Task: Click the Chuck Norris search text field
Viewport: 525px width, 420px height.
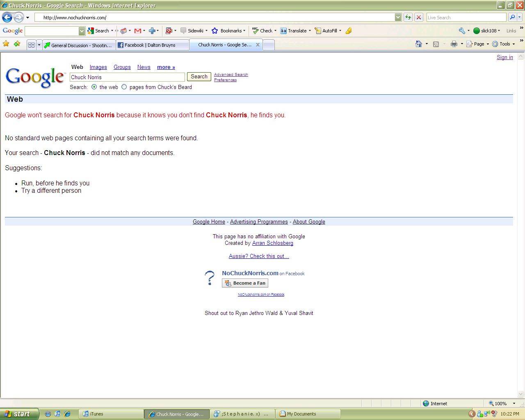Action: tap(127, 77)
